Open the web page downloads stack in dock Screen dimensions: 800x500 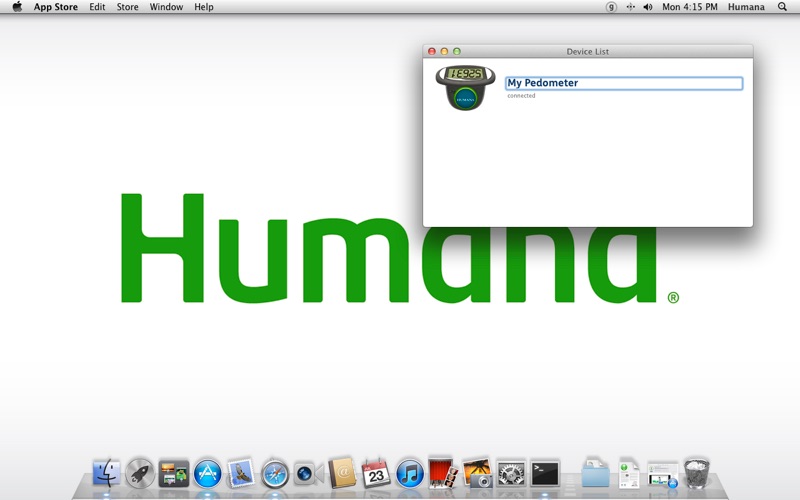click(x=663, y=474)
